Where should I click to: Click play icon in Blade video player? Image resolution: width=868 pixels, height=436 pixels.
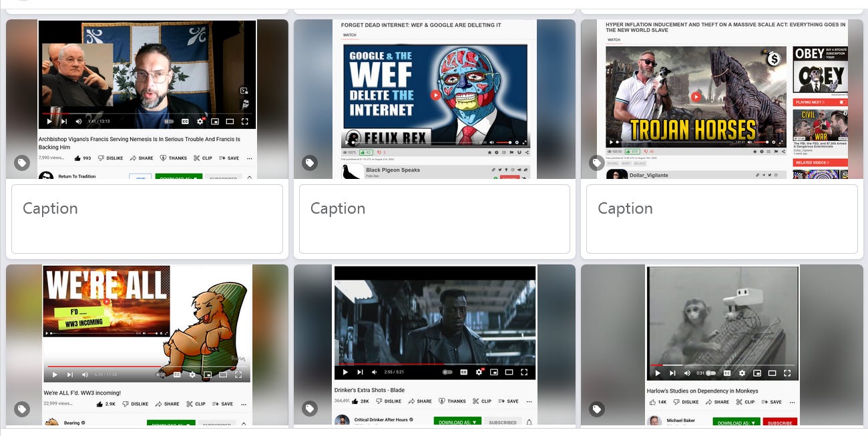point(345,372)
